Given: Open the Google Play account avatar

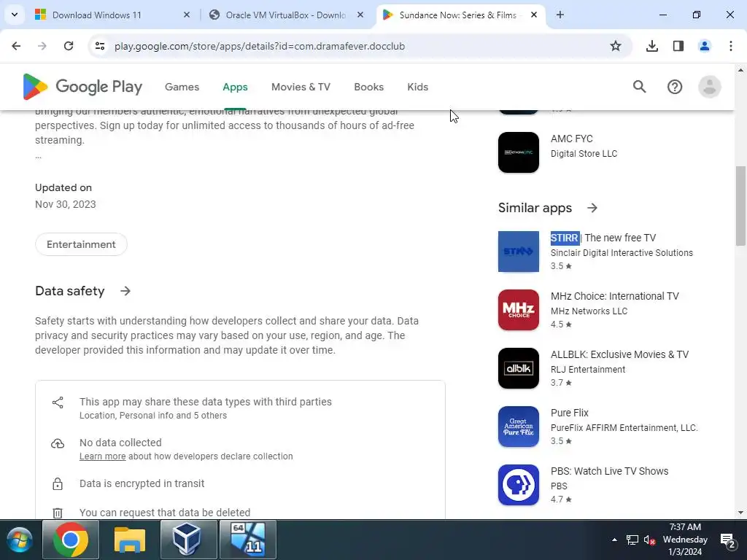Looking at the screenshot, I should pyautogui.click(x=709, y=87).
